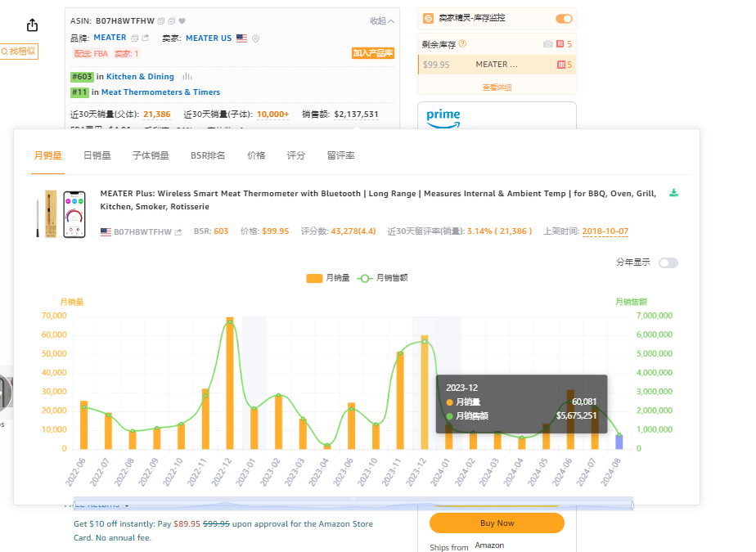Click the 2018-10-07 listing date link
This screenshot has height=552, width=756.
[x=605, y=231]
